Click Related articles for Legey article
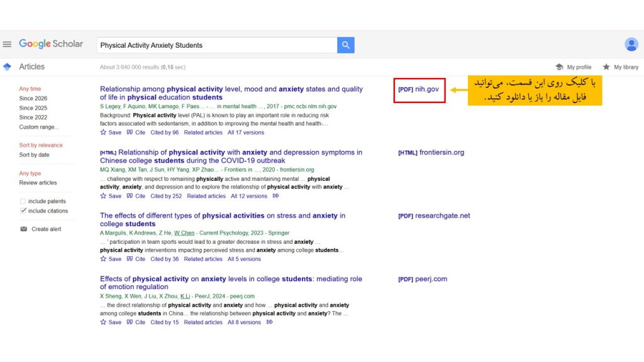The width and height of the screenshot is (644, 362). 203,132
